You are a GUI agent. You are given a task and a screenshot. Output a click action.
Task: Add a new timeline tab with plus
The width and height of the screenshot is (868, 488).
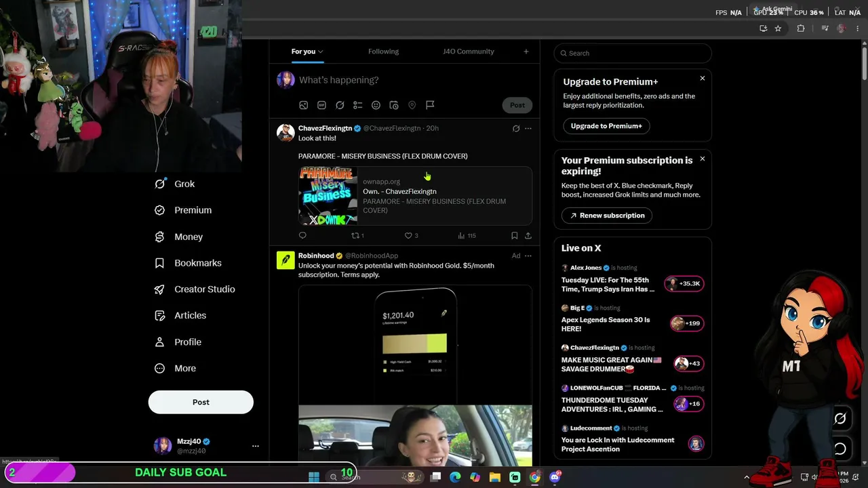click(x=526, y=52)
